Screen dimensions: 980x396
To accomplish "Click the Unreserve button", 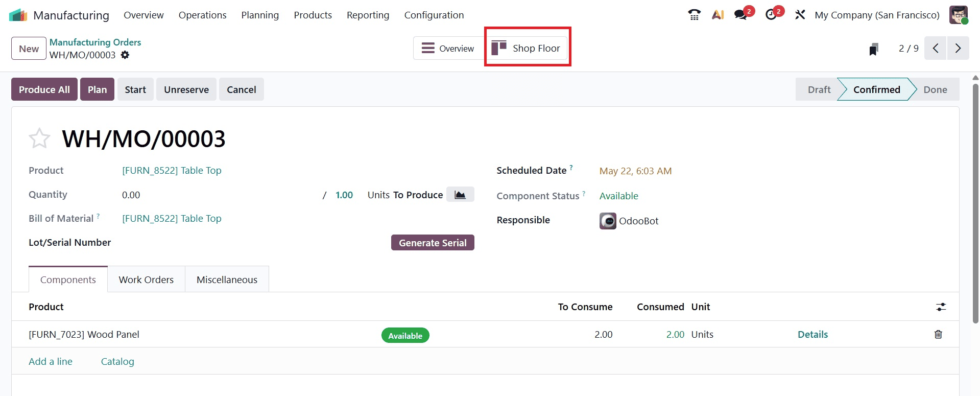I will click(x=186, y=89).
